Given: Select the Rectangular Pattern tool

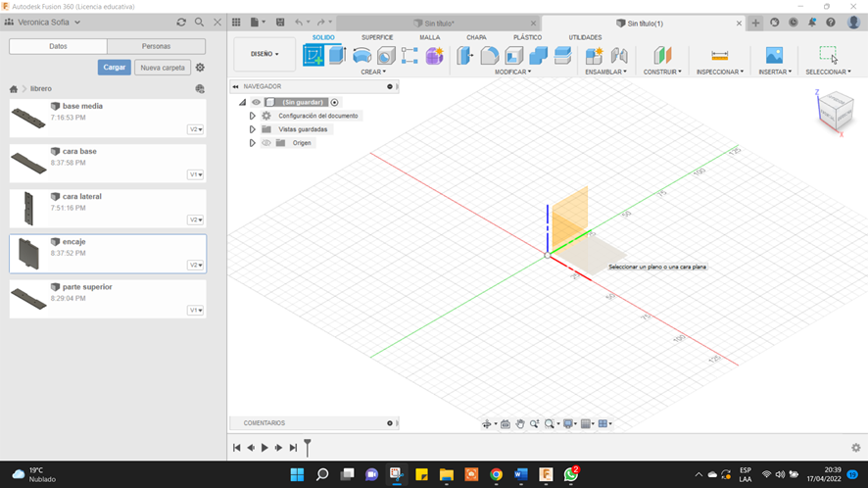Looking at the screenshot, I should coord(410,56).
